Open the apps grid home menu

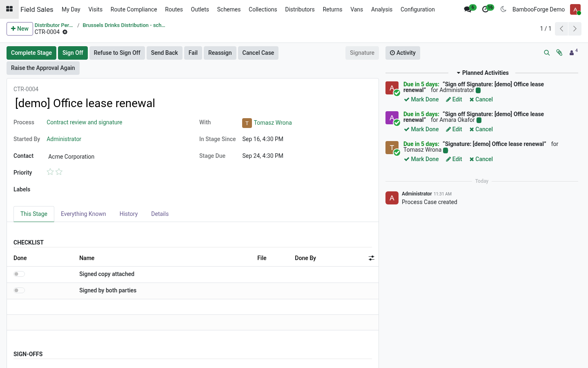tap(9, 9)
